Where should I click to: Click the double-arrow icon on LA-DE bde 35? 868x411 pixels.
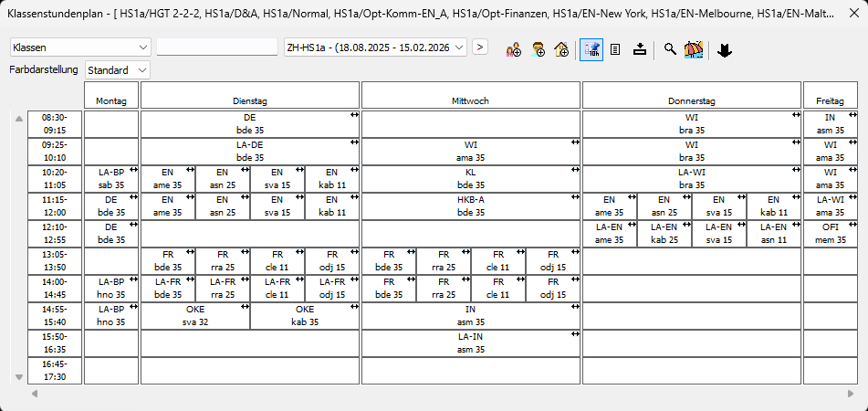click(354, 142)
